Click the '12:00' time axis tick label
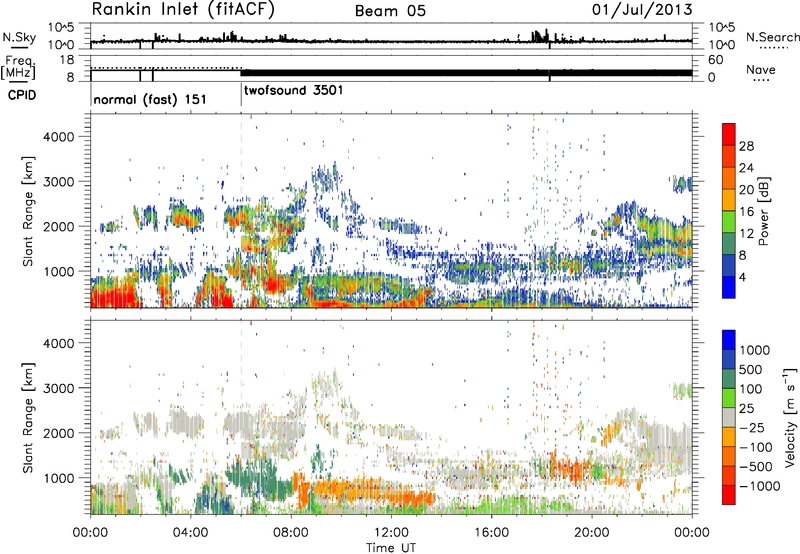Image resolution: width=800 pixels, height=554 pixels. 391,533
